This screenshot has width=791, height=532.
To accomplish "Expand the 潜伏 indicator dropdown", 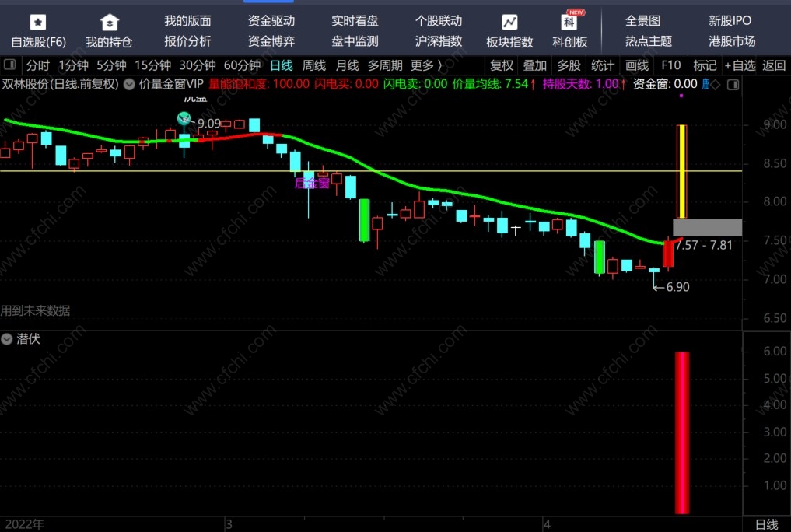I will coord(6,339).
